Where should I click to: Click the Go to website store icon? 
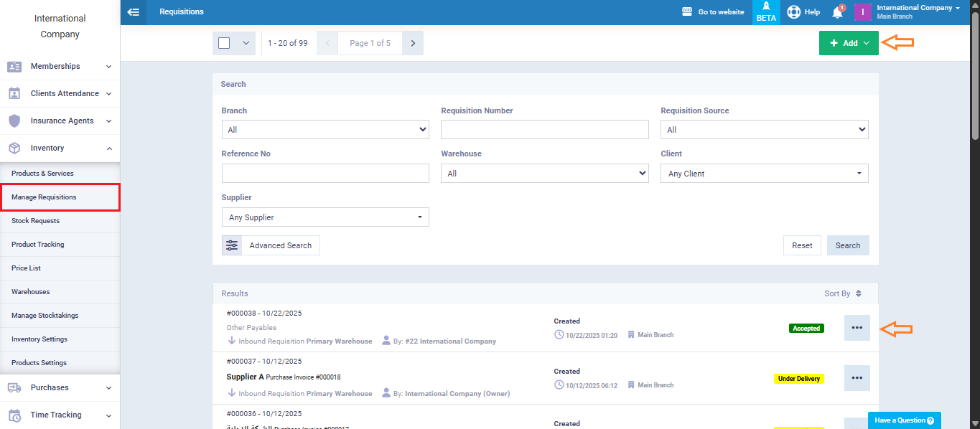click(x=686, y=12)
